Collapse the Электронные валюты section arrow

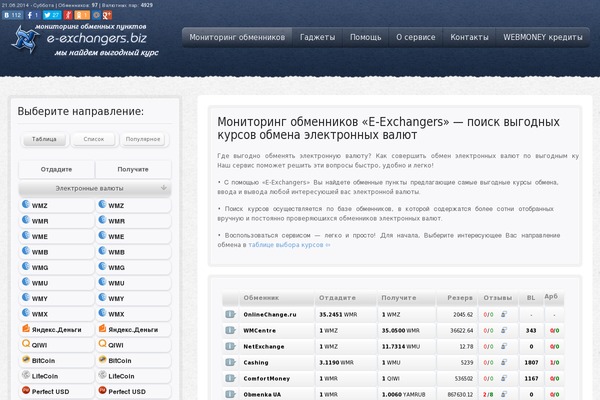click(x=164, y=188)
